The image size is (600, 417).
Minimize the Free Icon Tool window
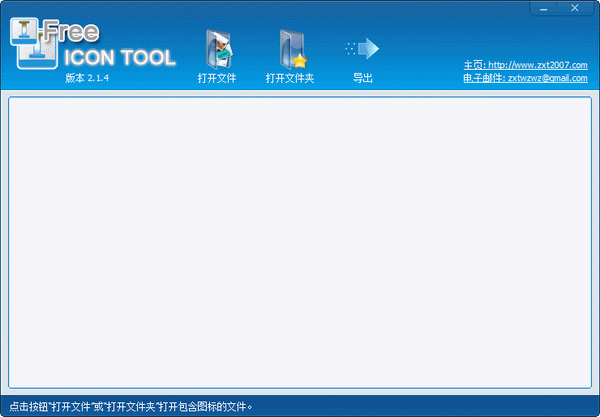[544, 8]
